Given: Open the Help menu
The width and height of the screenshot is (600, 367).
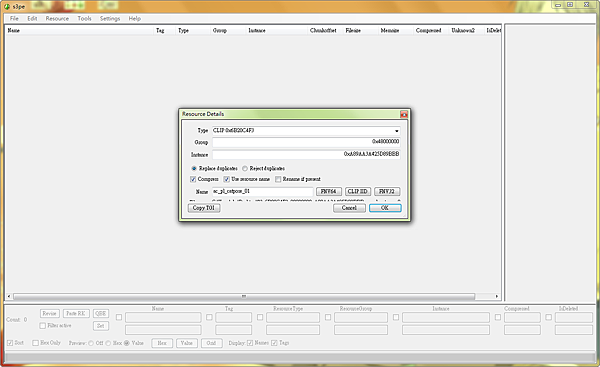Looking at the screenshot, I should tap(134, 18).
